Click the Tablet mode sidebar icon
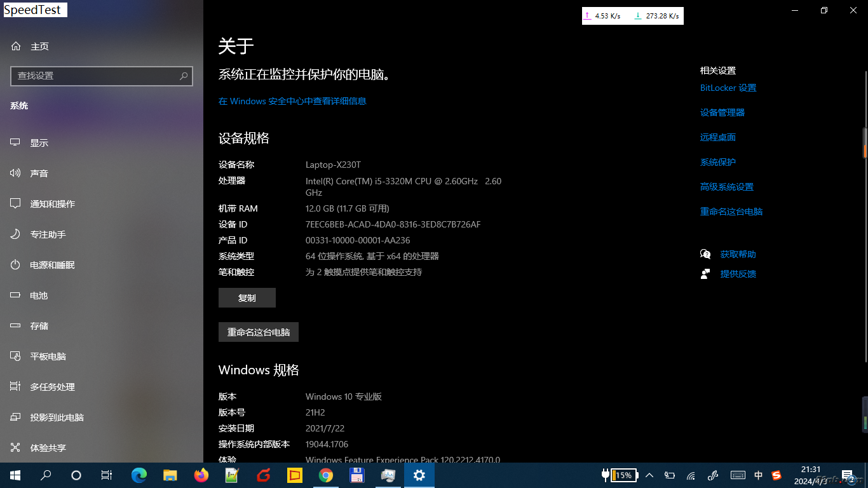The width and height of the screenshot is (868, 488). 16,356
